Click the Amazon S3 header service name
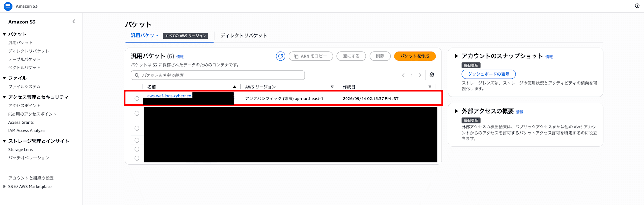The image size is (644, 205). point(27,6)
